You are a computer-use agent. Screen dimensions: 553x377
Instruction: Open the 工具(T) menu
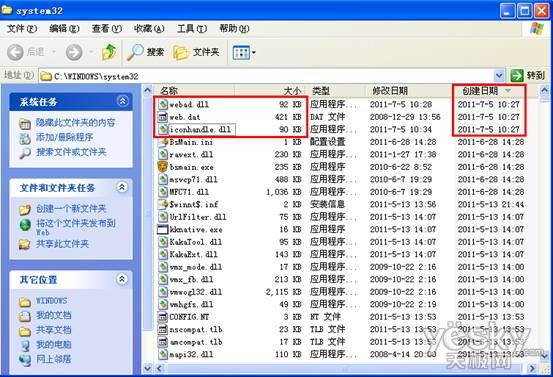(x=192, y=28)
